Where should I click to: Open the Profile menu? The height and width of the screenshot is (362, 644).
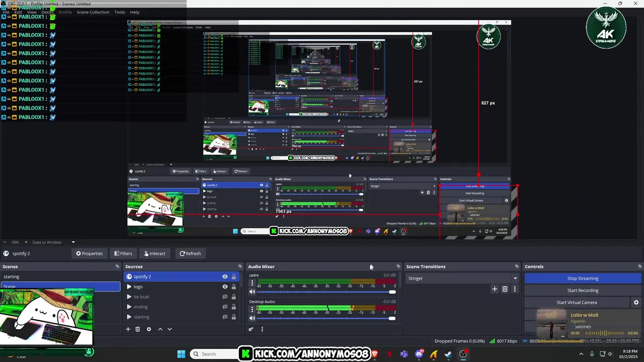[65, 12]
